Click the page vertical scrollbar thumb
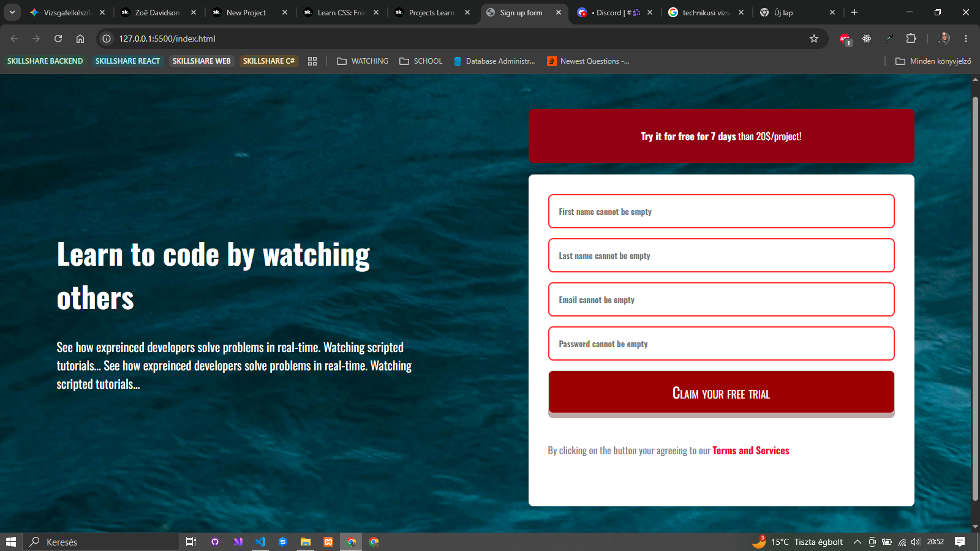Image resolution: width=980 pixels, height=551 pixels. [x=976, y=299]
